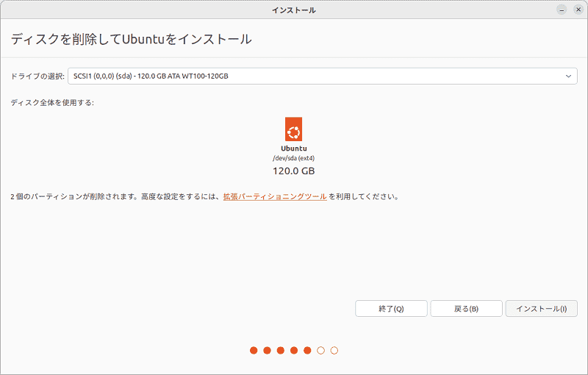Click the ディスク全体を使用する label
The image size is (588, 375).
click(x=52, y=103)
